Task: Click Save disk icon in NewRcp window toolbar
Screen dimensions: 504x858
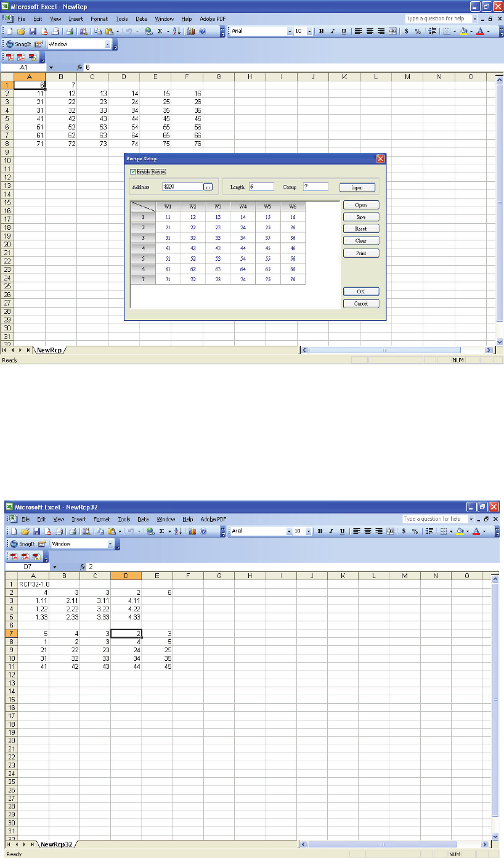Action: [33, 31]
